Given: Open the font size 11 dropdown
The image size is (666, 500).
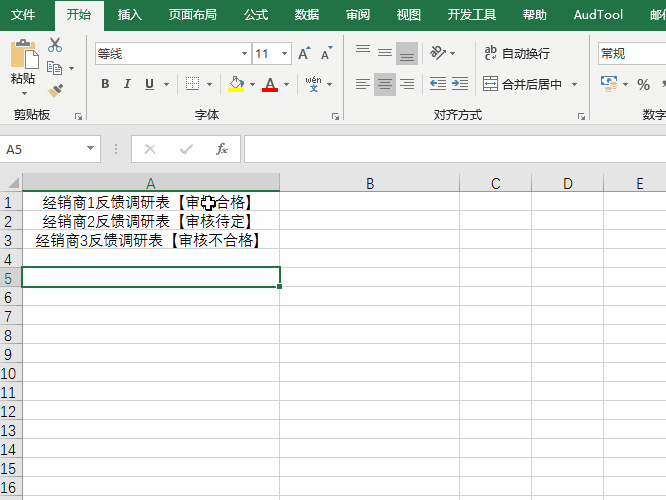Looking at the screenshot, I should pyautogui.click(x=284, y=54).
